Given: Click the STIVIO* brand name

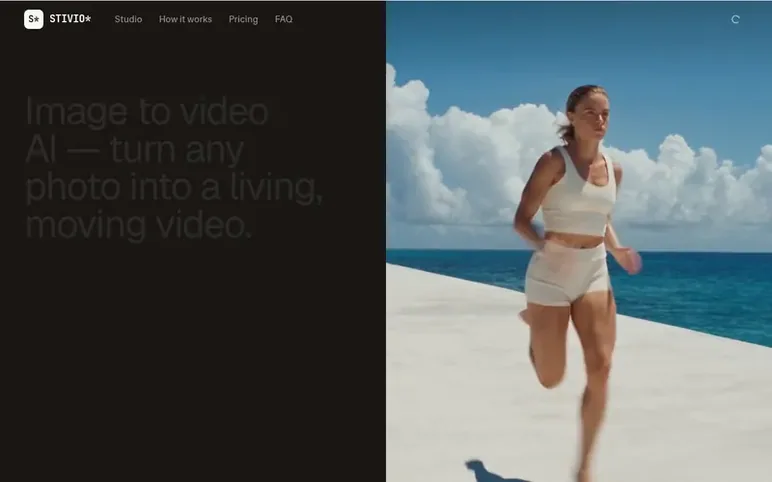Looking at the screenshot, I should coord(70,19).
